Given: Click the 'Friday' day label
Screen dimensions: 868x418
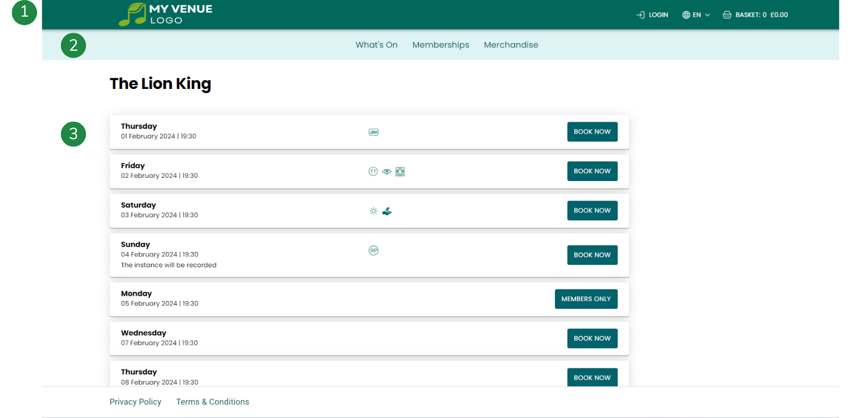Looking at the screenshot, I should click(133, 166).
